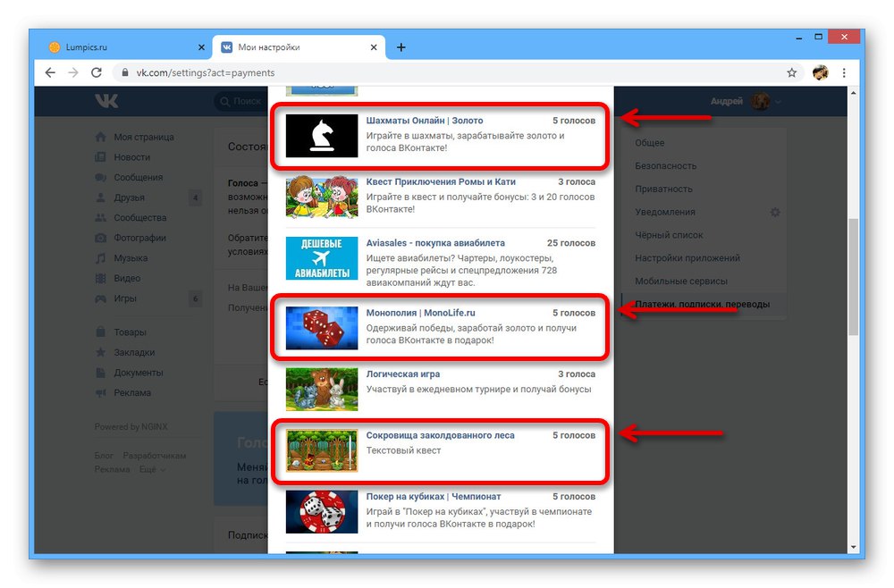Click the VK logo in header
The width and height of the screenshot is (894, 588).
[x=106, y=101]
